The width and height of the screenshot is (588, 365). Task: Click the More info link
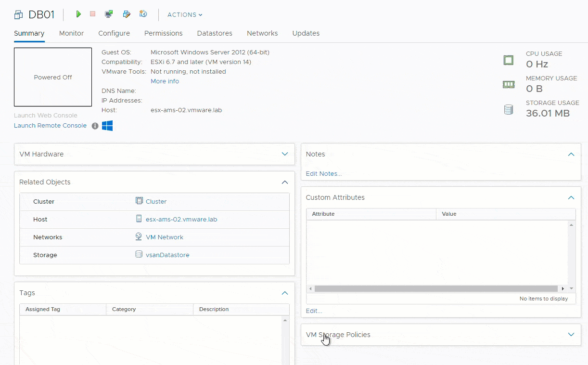[165, 81]
